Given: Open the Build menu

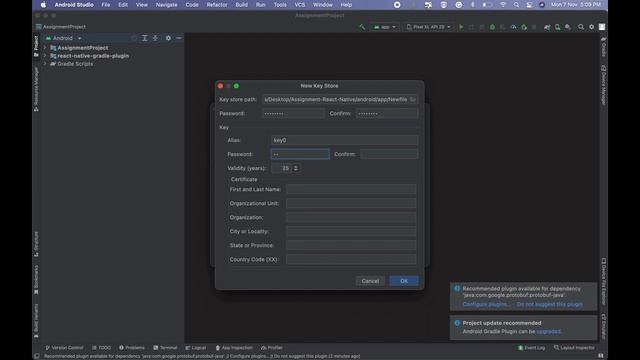Looking at the screenshot, I should pyautogui.click(x=242, y=5).
